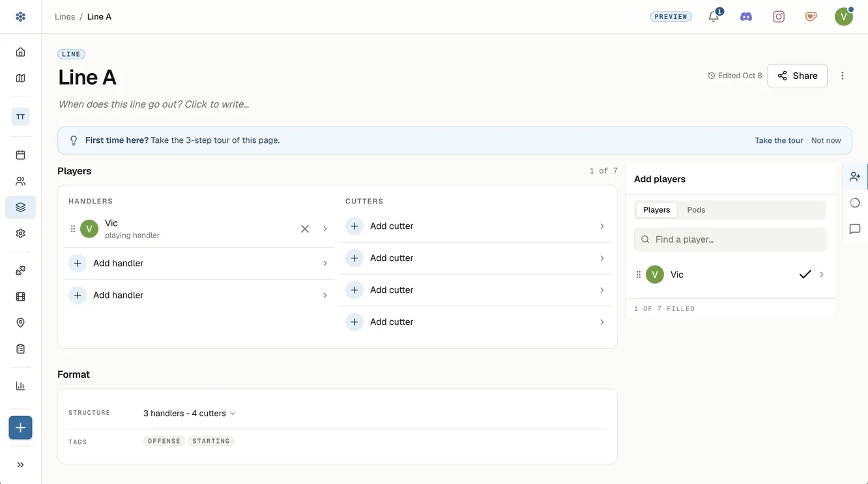Open the film strip icon in the sidebar
868x484 pixels.
coord(20,297)
